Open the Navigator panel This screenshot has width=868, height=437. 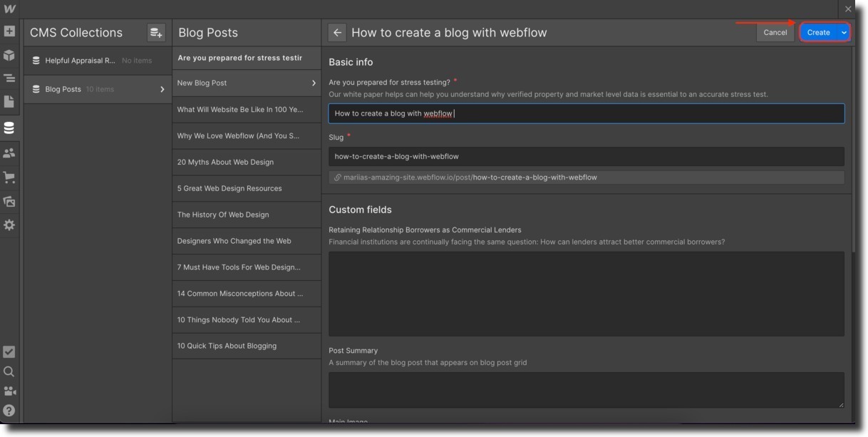(9, 78)
